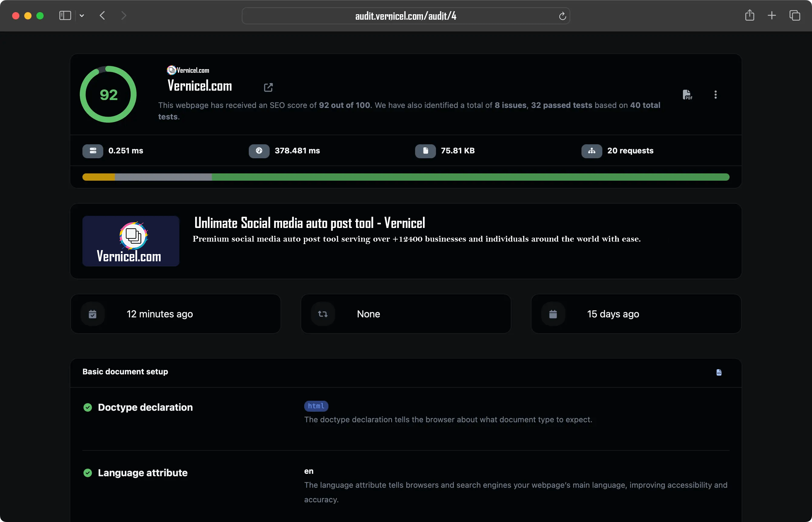Open the three-dot options menu
Screen dimensions: 812x522
[715, 95]
